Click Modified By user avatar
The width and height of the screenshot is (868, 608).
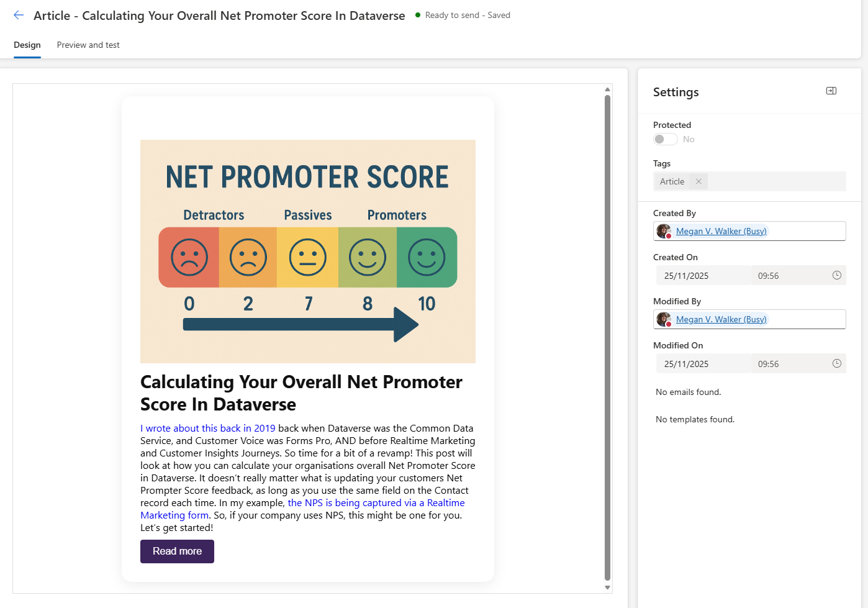click(664, 319)
